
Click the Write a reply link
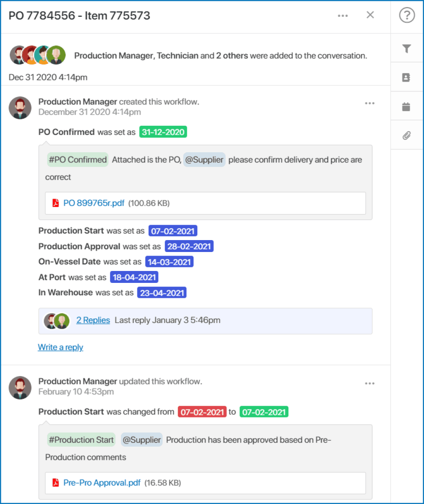61,347
